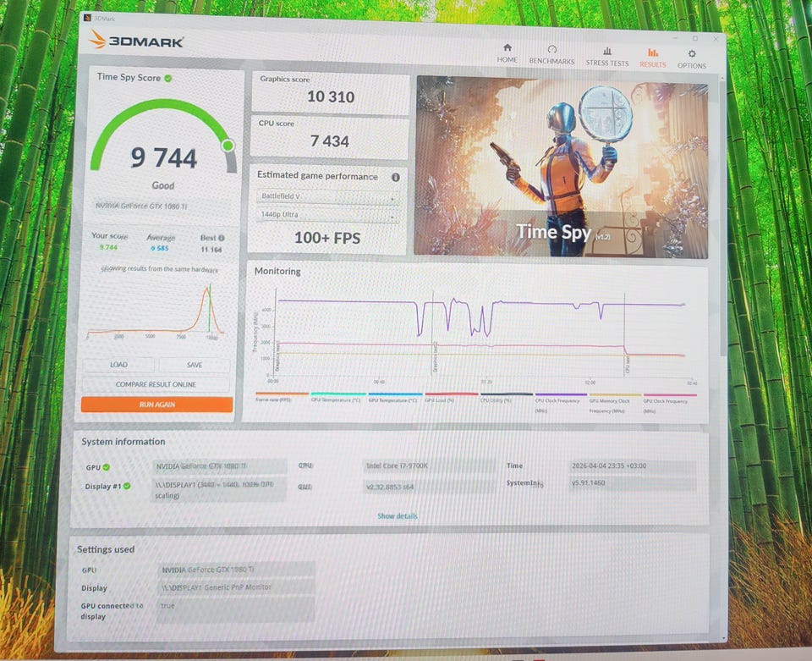
Task: Open the 1440p Ultra resolution dropdown
Action: coord(327,215)
